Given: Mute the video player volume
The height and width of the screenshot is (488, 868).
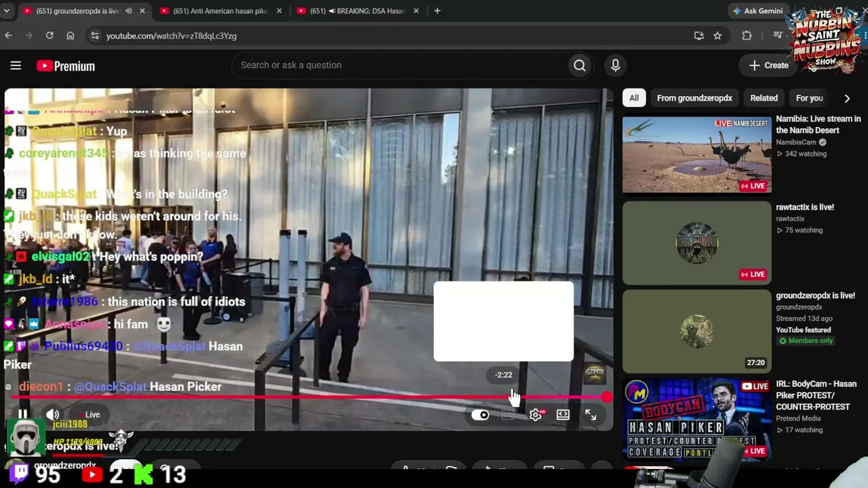Looking at the screenshot, I should 53,415.
